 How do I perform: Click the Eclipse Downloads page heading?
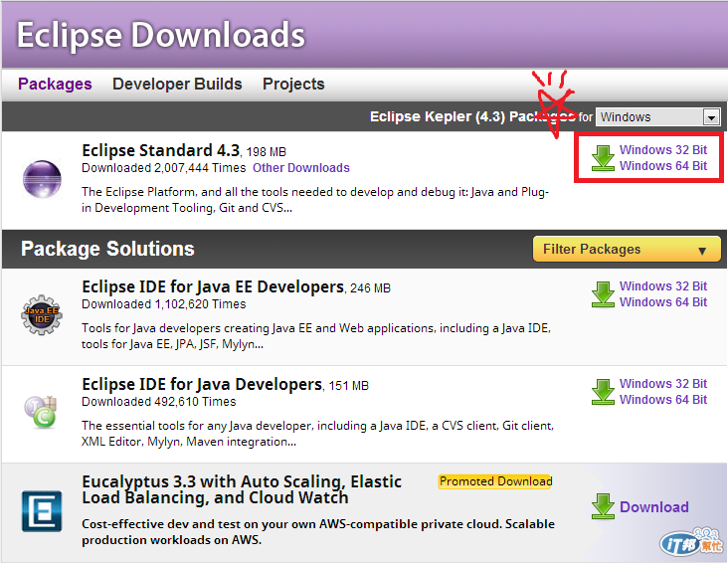(161, 36)
